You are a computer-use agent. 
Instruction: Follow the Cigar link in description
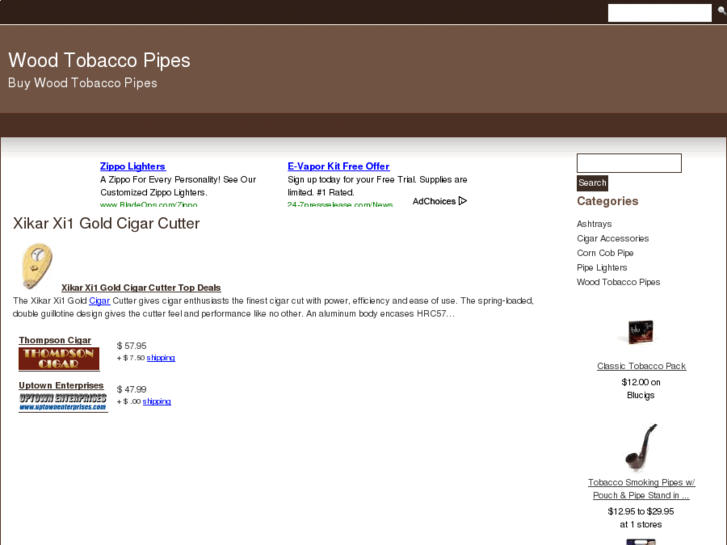click(99, 301)
